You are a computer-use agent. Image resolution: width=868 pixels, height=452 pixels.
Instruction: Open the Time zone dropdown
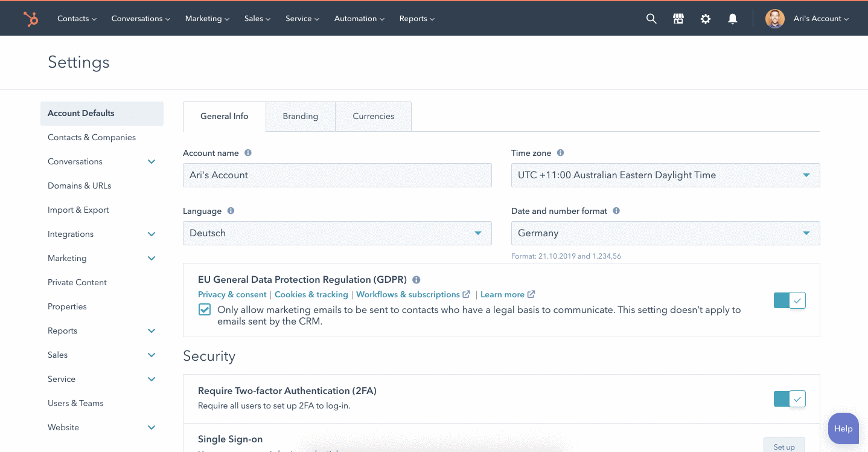click(665, 175)
